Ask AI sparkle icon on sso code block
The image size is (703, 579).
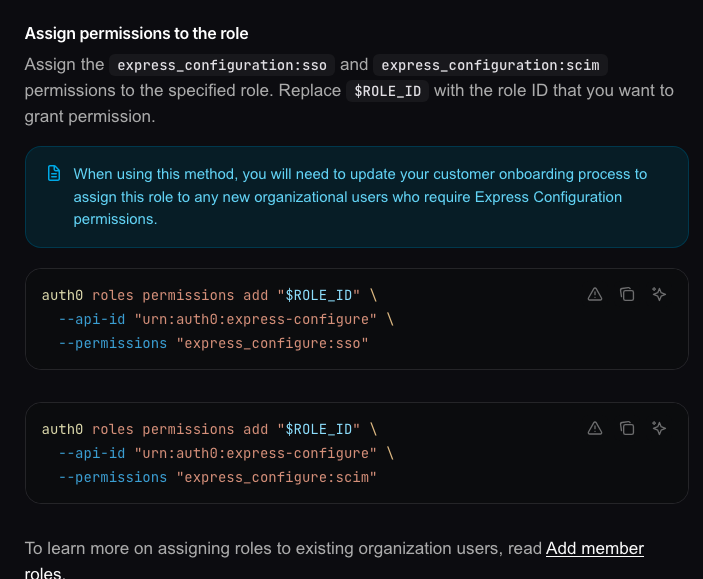pyautogui.click(x=659, y=294)
